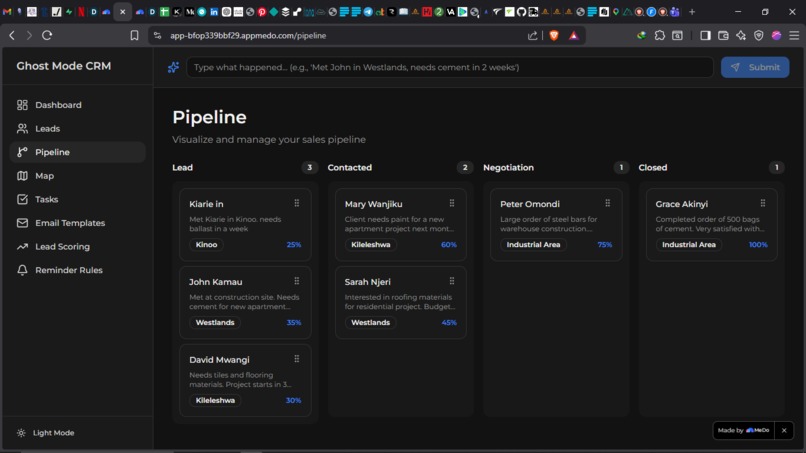Select Pipeline in the sidebar

pyautogui.click(x=77, y=152)
